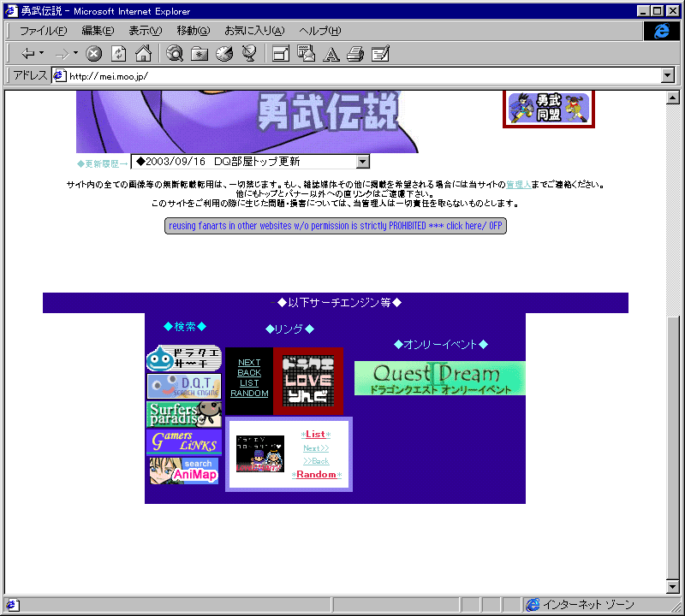Open the 表示(V) menu
The width and height of the screenshot is (685, 616).
pos(145,31)
